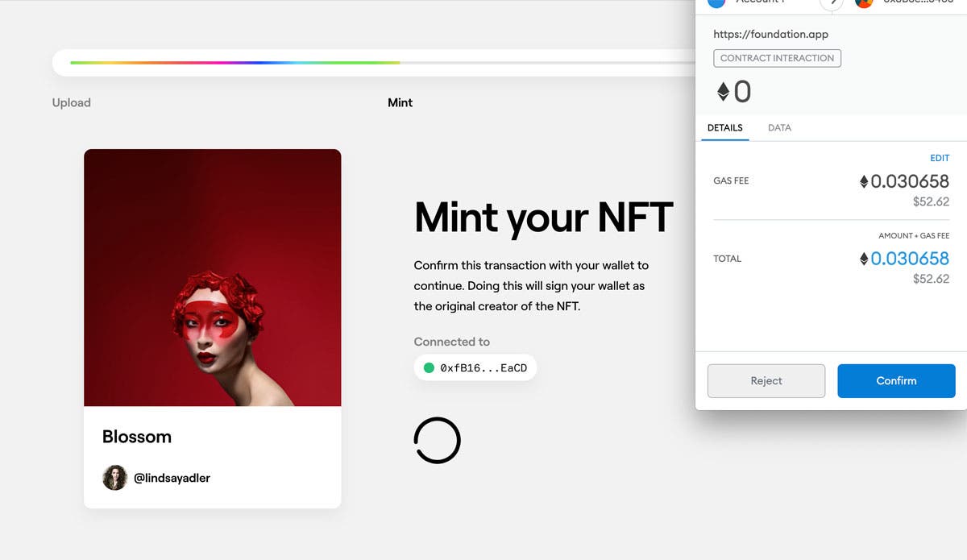Screen dimensions: 967x560
Task: Go to the Upload step label
Action: [x=72, y=103]
